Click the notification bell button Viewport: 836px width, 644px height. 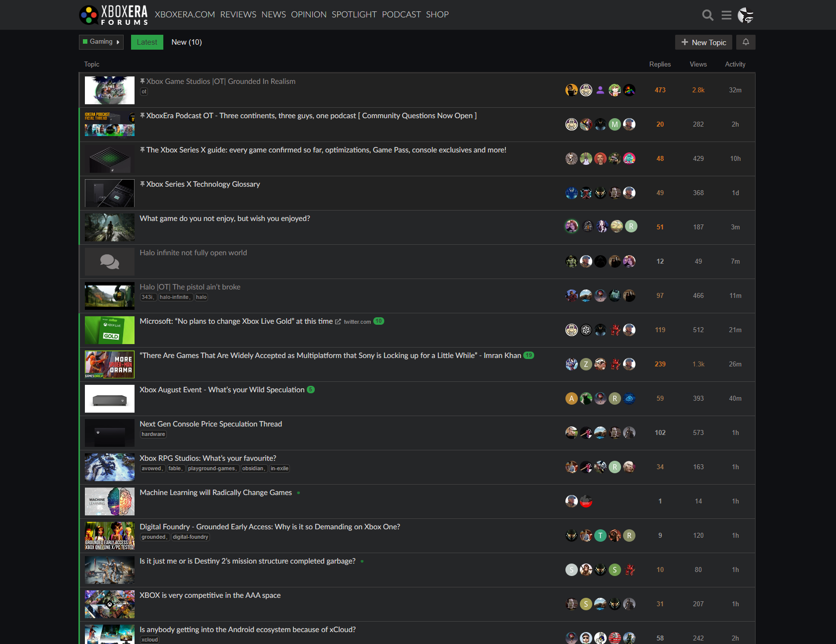[x=746, y=42]
